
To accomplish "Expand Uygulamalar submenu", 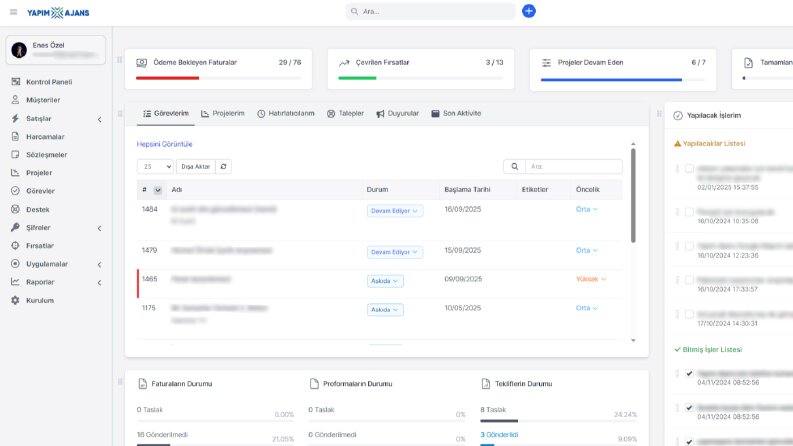I will [x=99, y=264].
